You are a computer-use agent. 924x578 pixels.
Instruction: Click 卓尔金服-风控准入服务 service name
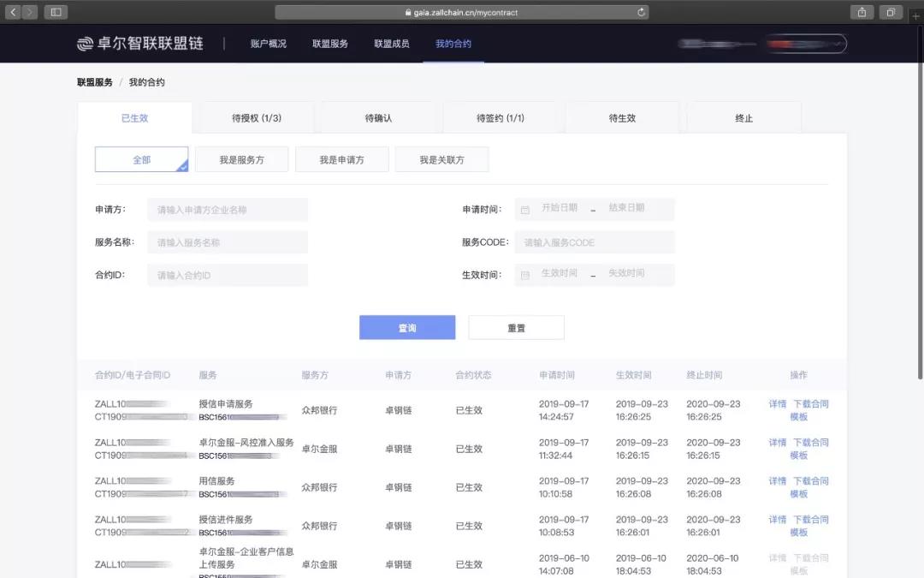[246, 443]
